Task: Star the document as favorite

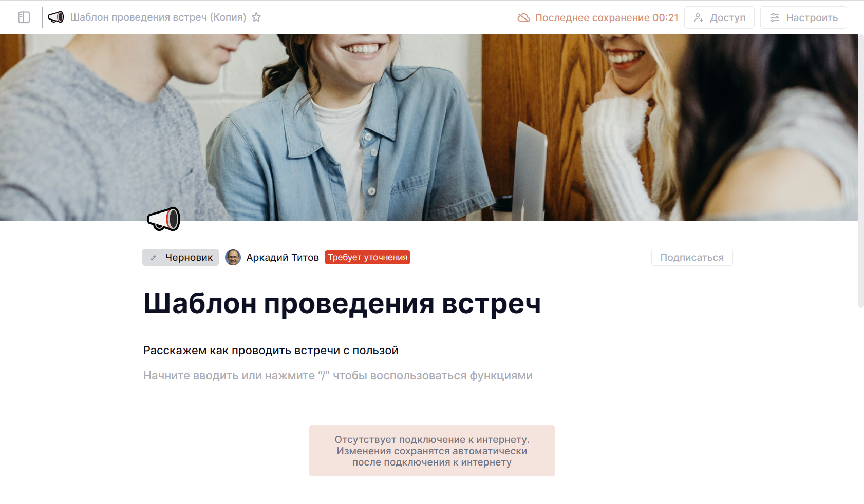Action: (x=256, y=17)
